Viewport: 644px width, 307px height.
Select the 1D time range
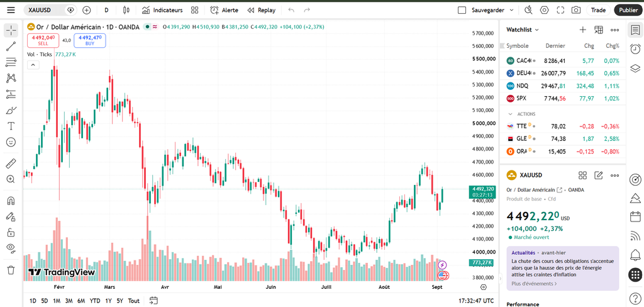33,301
